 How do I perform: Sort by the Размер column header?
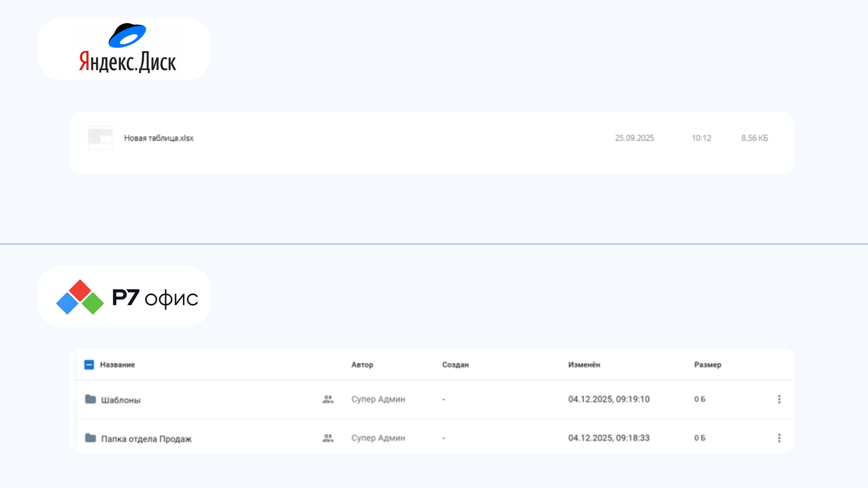pyautogui.click(x=708, y=365)
